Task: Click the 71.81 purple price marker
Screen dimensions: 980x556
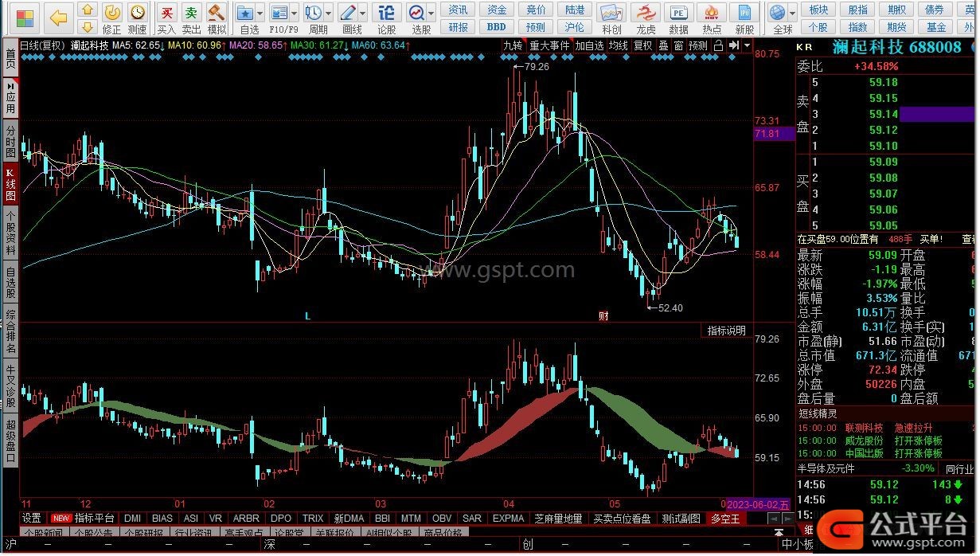Action: (774, 134)
